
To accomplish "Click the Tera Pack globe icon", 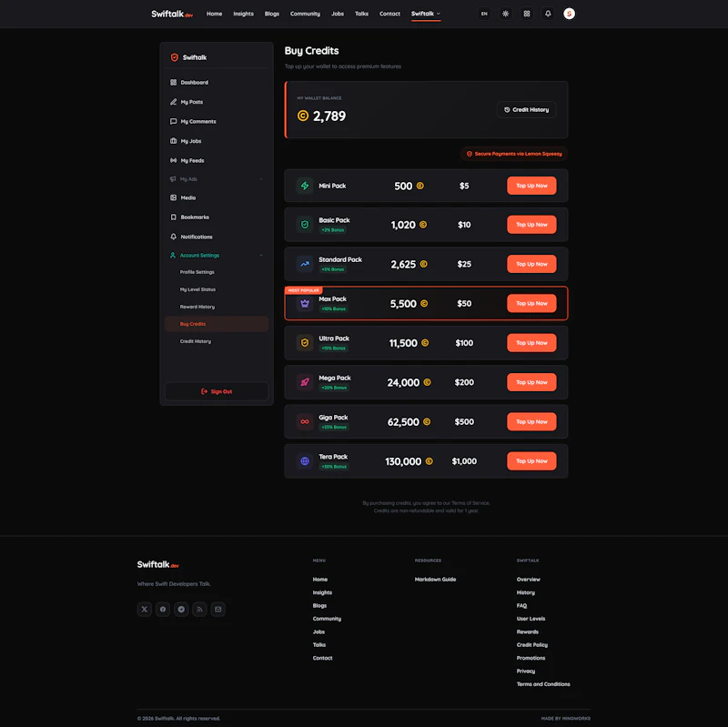I will point(305,461).
